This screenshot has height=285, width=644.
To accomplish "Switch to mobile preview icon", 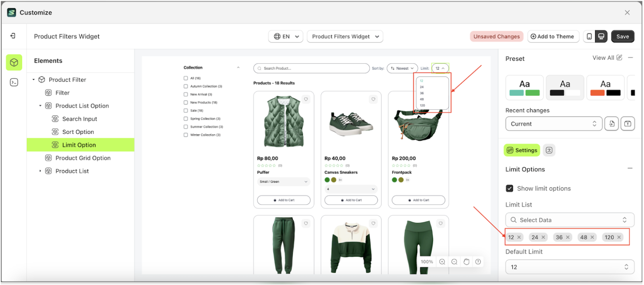I will (x=589, y=37).
